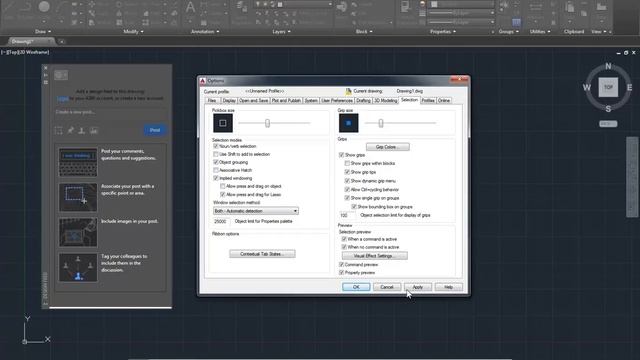Viewport: 640px width, 360px height.
Task: Click the Grip size slider handle
Action: click(x=381, y=123)
